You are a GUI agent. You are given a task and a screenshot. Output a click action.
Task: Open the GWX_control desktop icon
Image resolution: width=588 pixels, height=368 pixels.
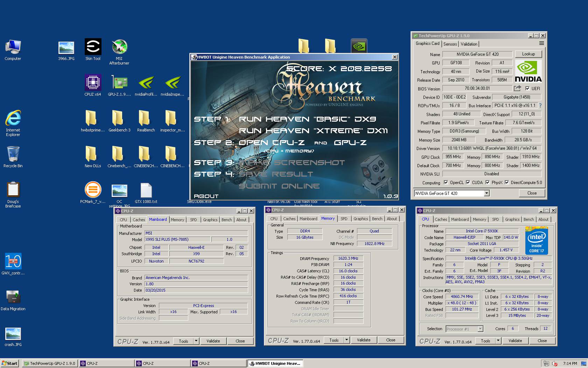coord(13,264)
